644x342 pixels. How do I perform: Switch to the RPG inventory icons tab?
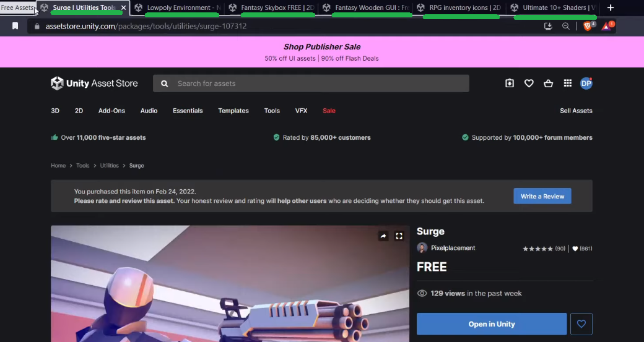[459, 8]
